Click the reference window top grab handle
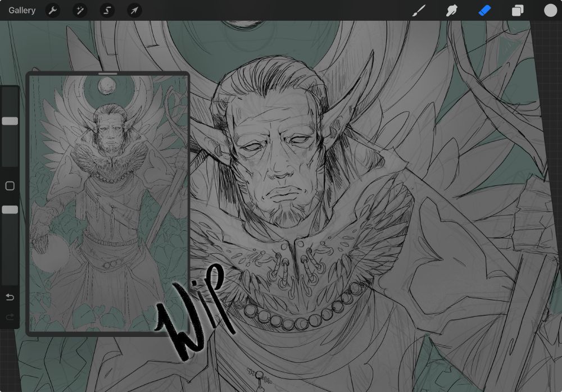Image resolution: width=562 pixels, height=392 pixels. click(x=108, y=74)
